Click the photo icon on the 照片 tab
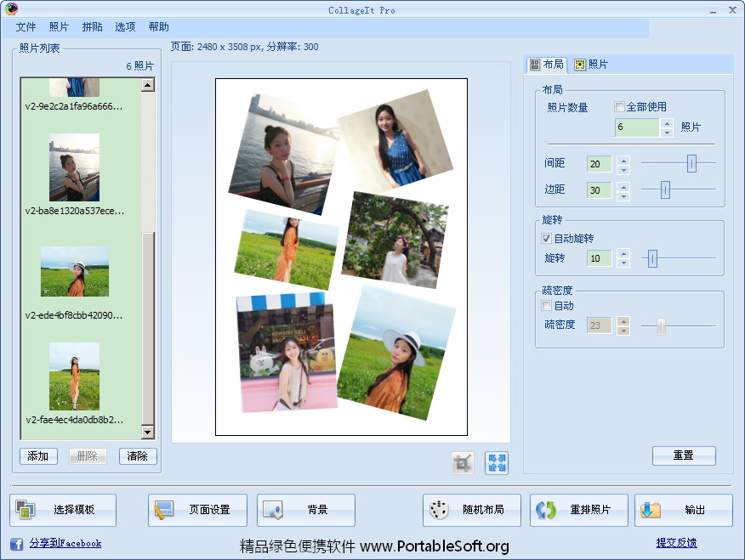This screenshot has width=745, height=560. (x=580, y=65)
